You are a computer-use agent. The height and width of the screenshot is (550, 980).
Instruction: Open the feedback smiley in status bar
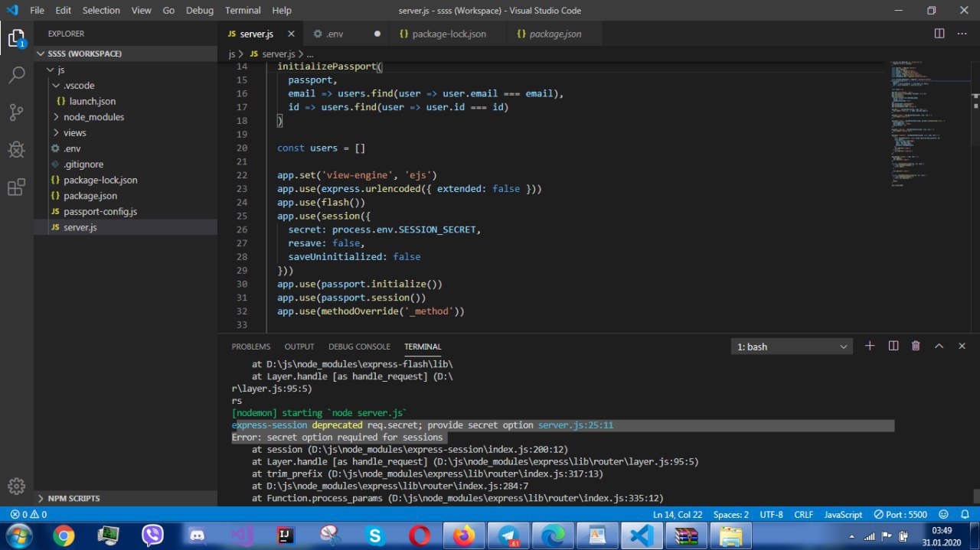tap(943, 515)
